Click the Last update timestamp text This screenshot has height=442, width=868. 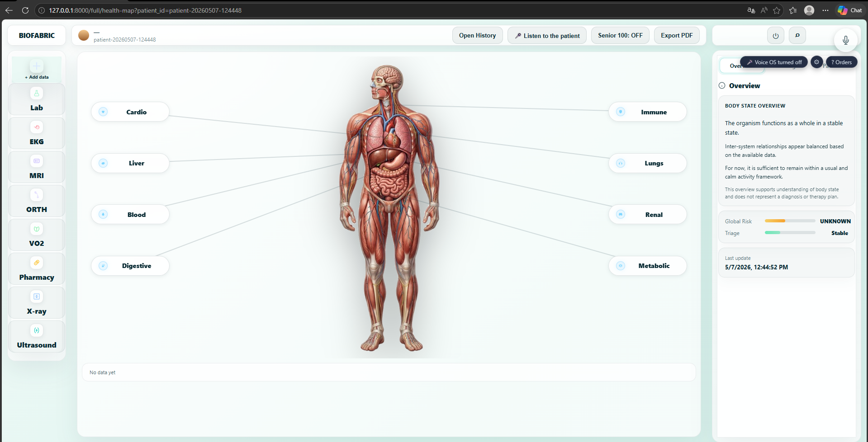pos(756,267)
